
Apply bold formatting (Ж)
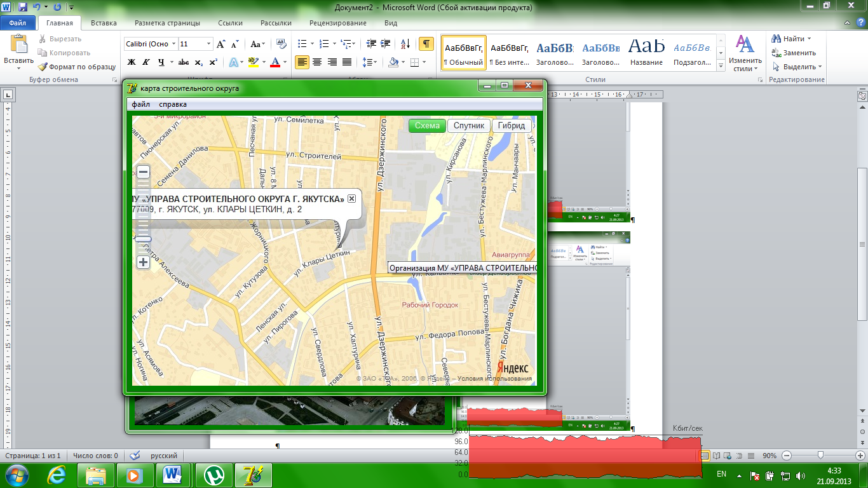point(132,62)
